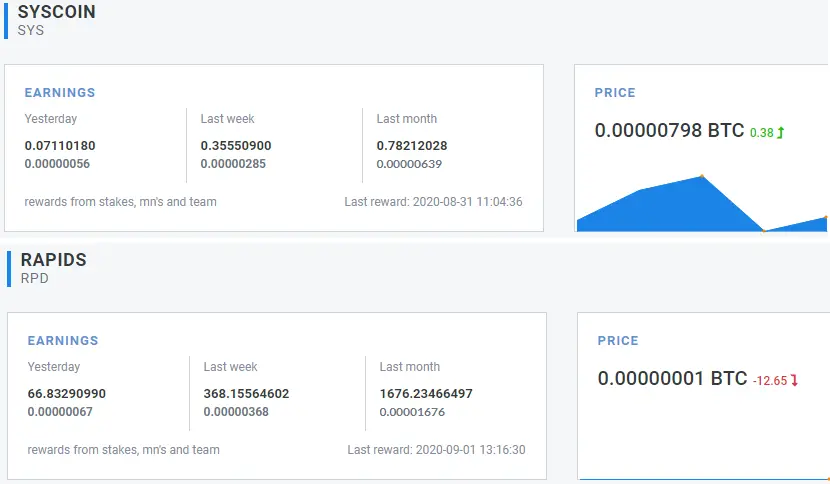Click Syscoin last reward timestamp 2020-08-31 11:04:36
Screen dimensions: 830x484
point(467,202)
